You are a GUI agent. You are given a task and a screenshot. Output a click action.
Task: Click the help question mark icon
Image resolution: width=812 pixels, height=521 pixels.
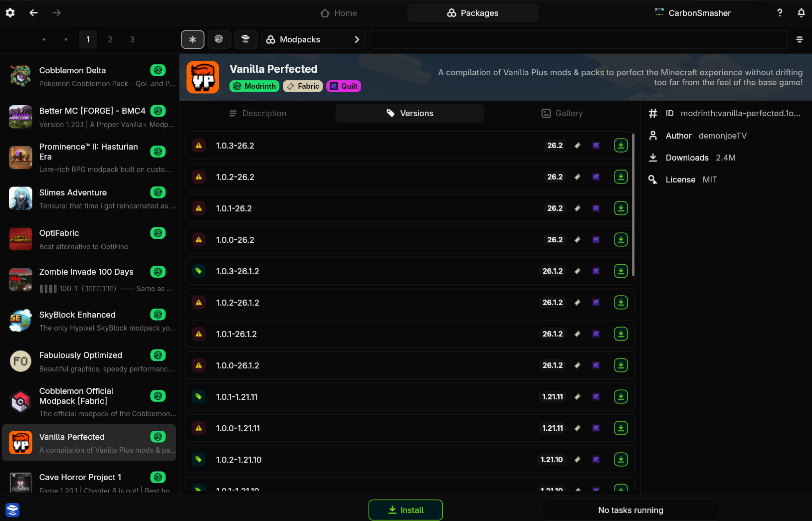[780, 13]
